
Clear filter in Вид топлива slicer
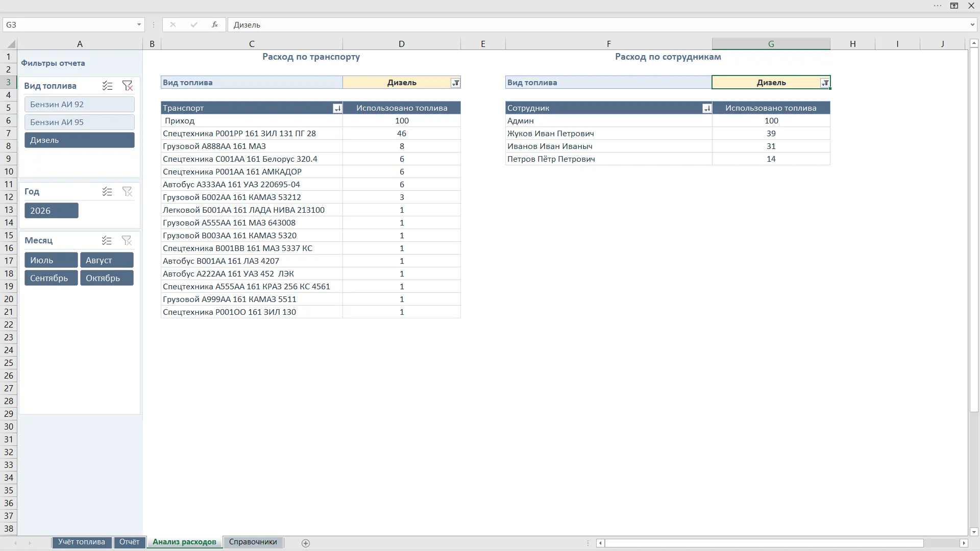(127, 86)
